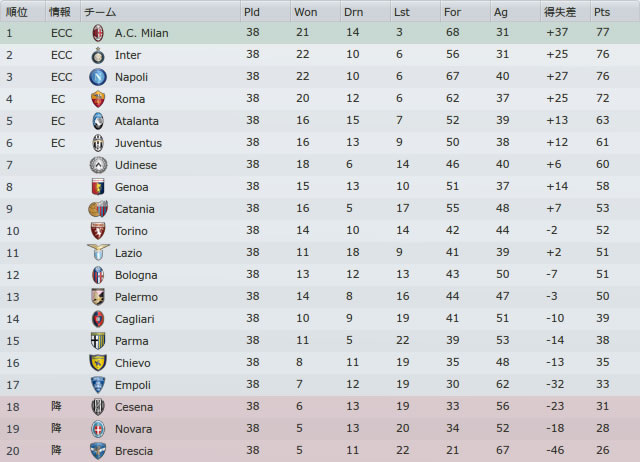Open the Udinese badge icon
This screenshot has width=640, height=462.
click(x=98, y=165)
